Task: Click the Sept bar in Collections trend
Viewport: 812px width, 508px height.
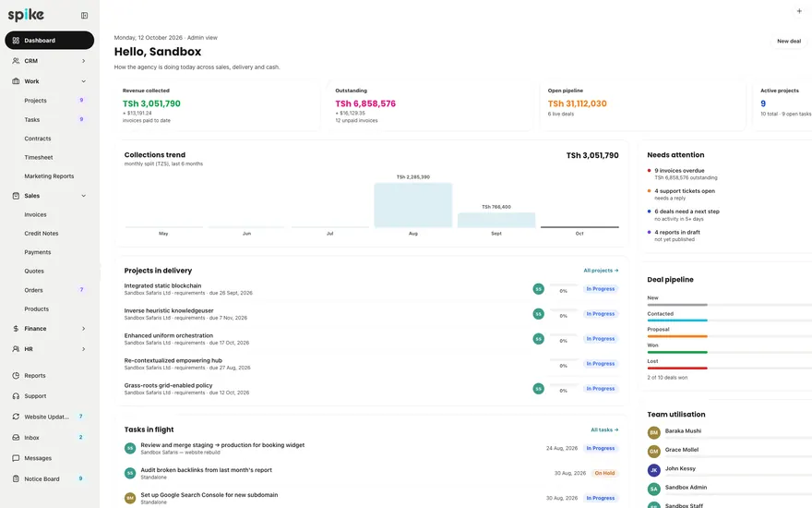Action: pyautogui.click(x=496, y=220)
